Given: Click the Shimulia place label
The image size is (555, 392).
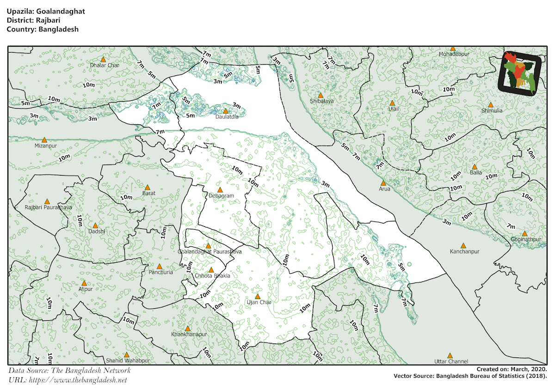Looking at the screenshot, I should 492,111.
